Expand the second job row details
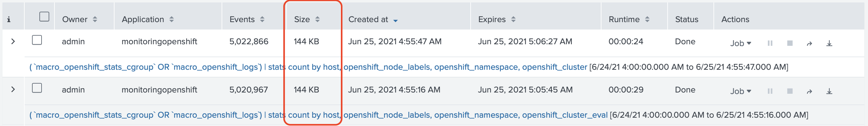 (x=13, y=89)
